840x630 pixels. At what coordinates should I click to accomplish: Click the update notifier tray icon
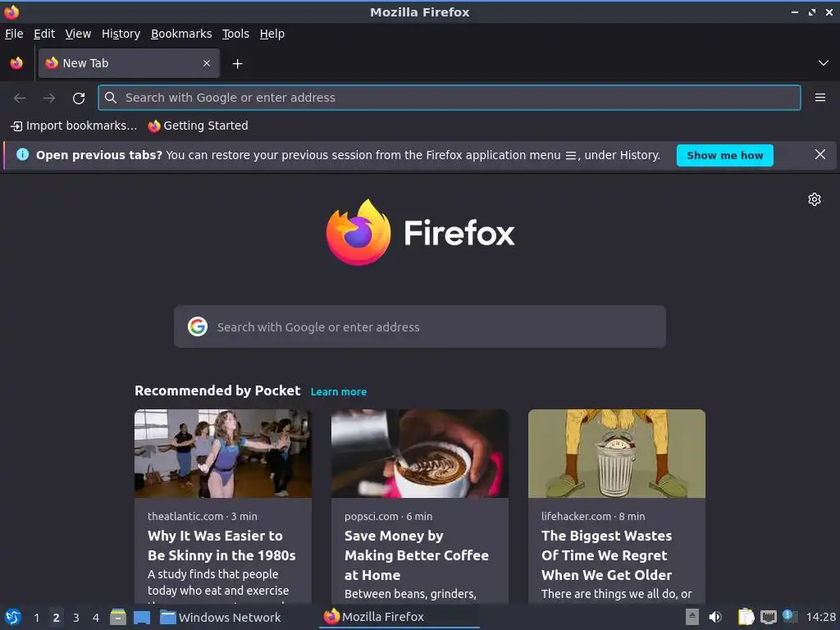point(790,616)
